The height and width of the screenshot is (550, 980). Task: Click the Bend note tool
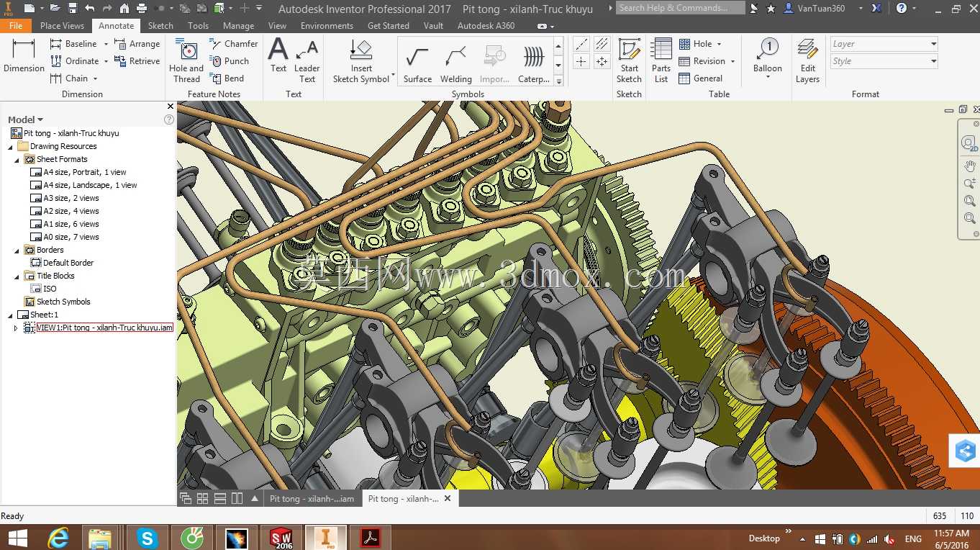[x=227, y=78]
